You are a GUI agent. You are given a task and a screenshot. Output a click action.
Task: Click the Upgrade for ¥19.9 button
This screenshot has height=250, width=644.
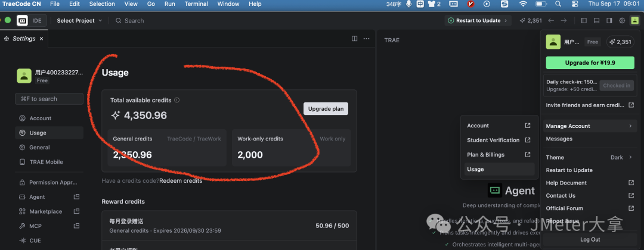click(590, 62)
